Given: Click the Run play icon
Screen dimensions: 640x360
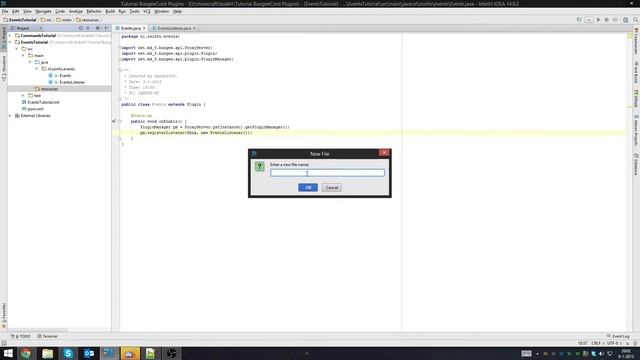Looking at the screenshot, I should (x=598, y=20).
